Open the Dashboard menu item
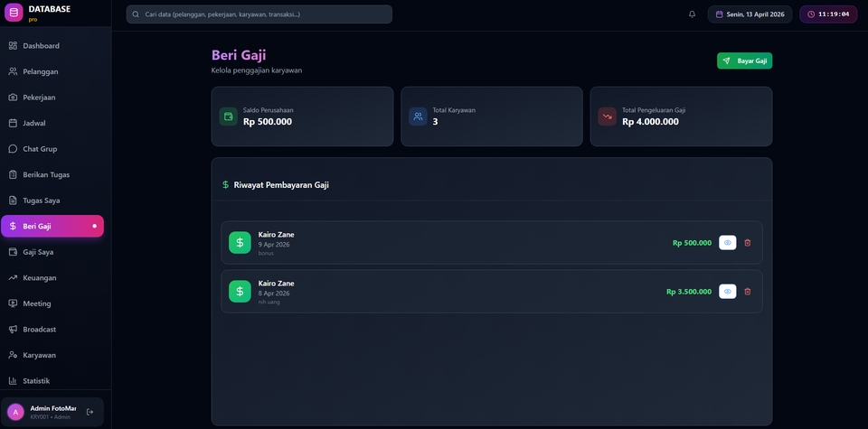 click(x=52, y=46)
